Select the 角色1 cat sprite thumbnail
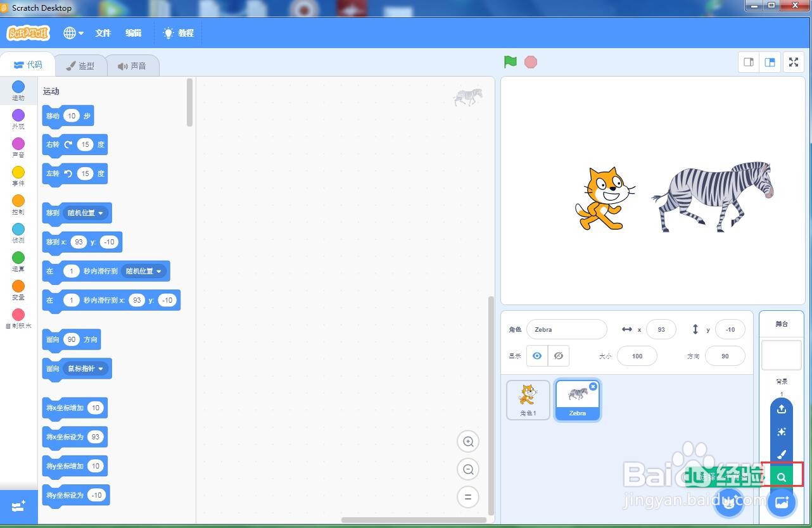This screenshot has height=528, width=812. (x=528, y=399)
